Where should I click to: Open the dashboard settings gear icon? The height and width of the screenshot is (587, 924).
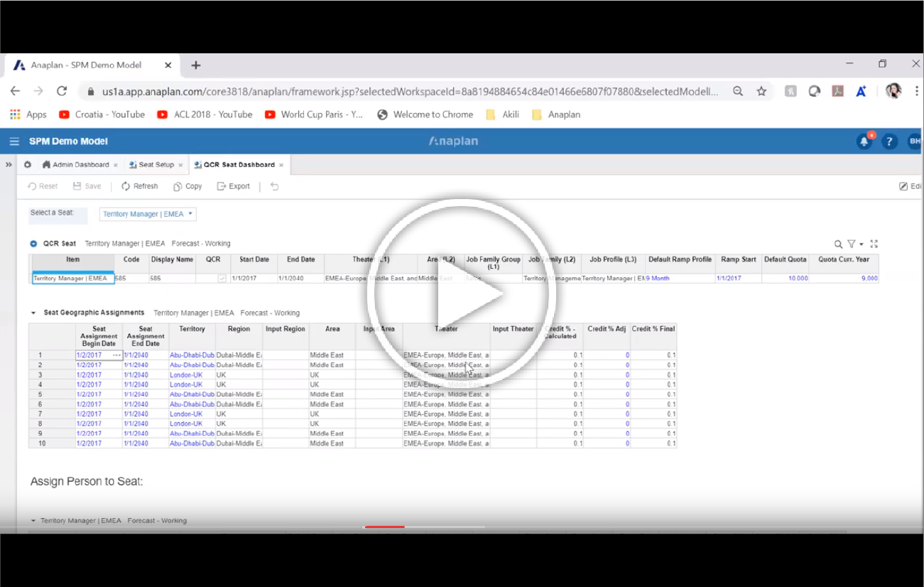[28, 165]
